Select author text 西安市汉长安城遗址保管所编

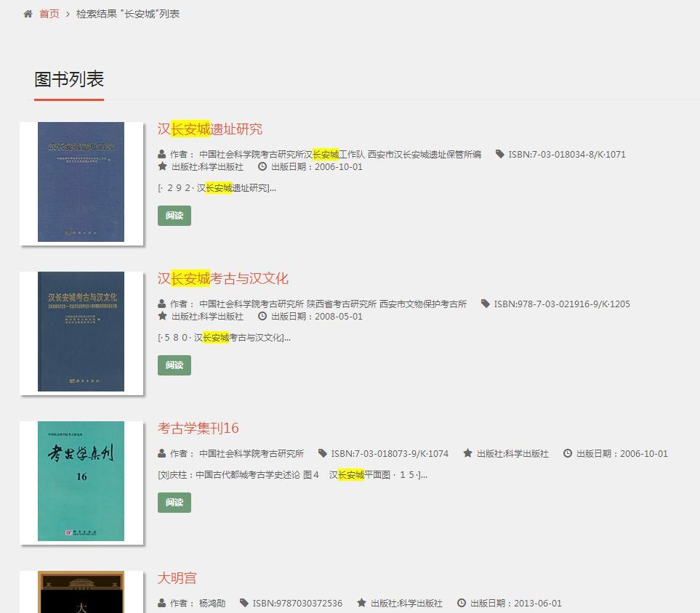point(425,155)
